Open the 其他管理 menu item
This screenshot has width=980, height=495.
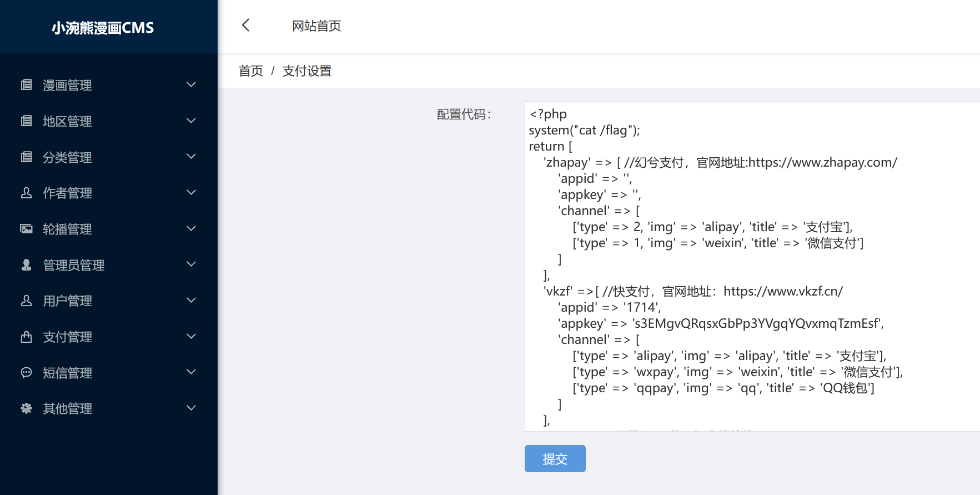click(109, 408)
